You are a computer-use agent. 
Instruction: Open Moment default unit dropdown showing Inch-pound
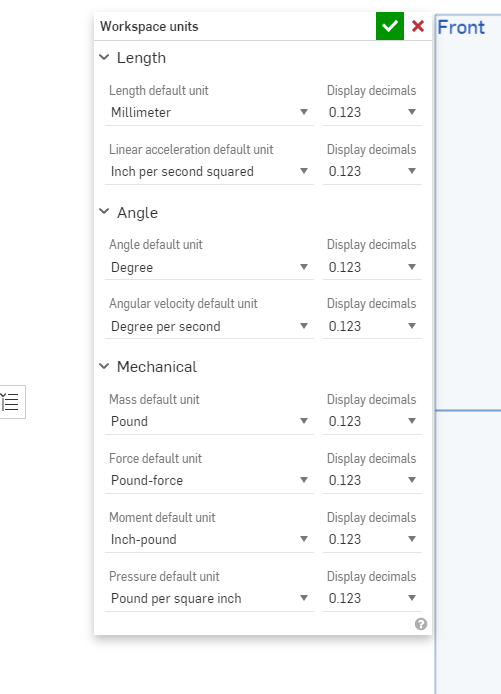pos(209,539)
